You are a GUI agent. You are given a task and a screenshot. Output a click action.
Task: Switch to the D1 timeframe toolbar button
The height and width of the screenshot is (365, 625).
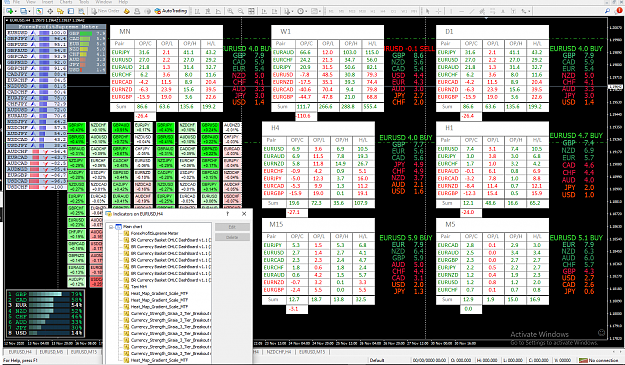coord(393,11)
